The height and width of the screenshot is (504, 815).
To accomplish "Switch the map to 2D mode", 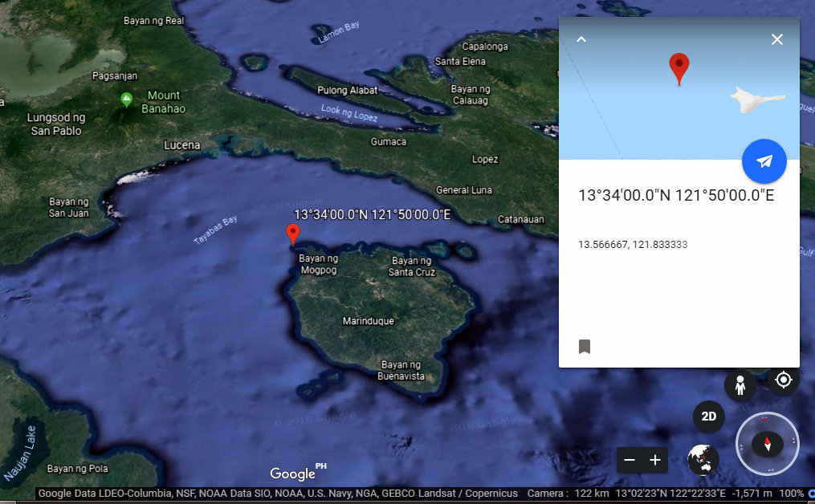I will point(708,417).
